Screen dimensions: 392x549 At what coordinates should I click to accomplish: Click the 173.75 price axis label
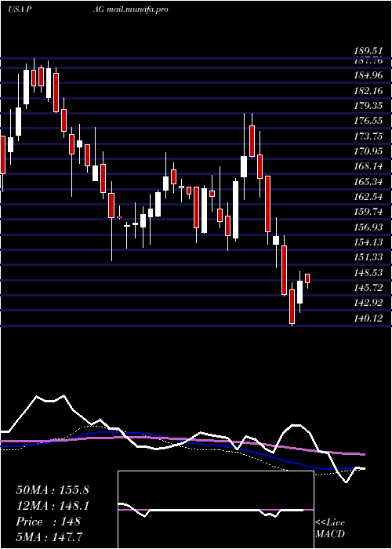(368, 136)
